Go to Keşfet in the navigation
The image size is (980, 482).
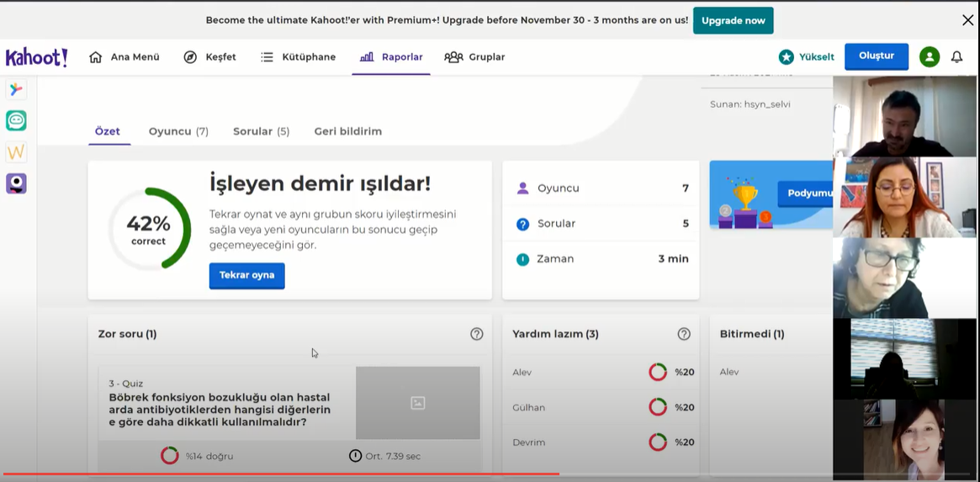tap(210, 57)
